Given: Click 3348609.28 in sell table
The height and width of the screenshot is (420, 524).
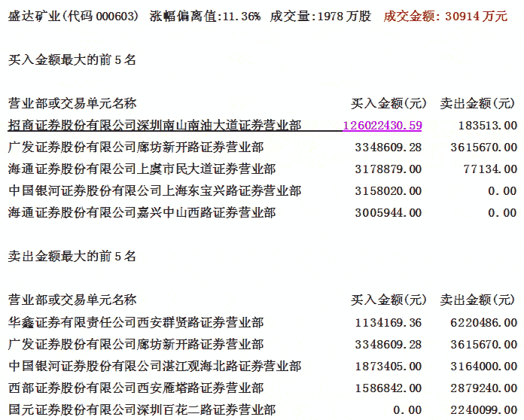Looking at the screenshot, I should 388,345.
